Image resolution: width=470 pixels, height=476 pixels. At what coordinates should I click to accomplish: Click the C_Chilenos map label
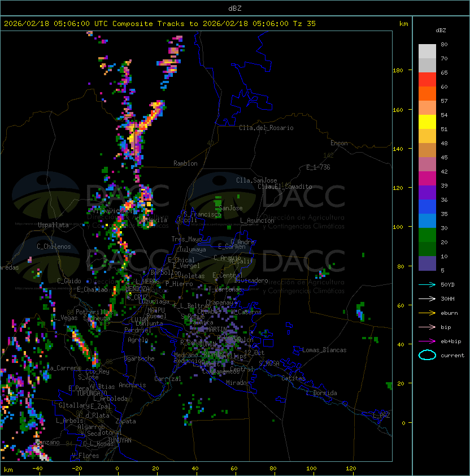[x=54, y=246]
